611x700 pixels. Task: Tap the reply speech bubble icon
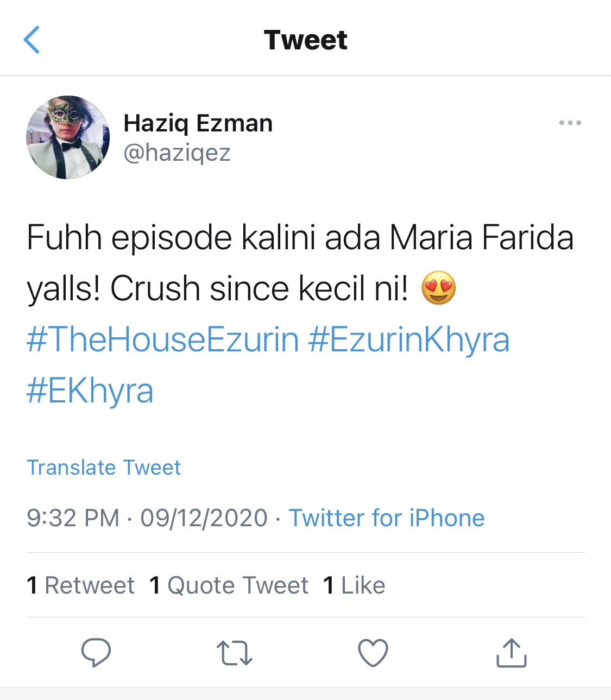pos(96,652)
